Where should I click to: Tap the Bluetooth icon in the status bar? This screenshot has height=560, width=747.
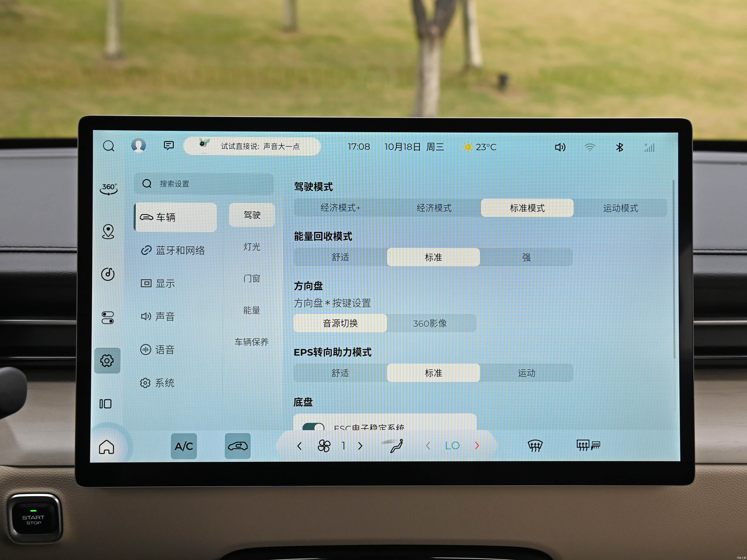(x=619, y=147)
